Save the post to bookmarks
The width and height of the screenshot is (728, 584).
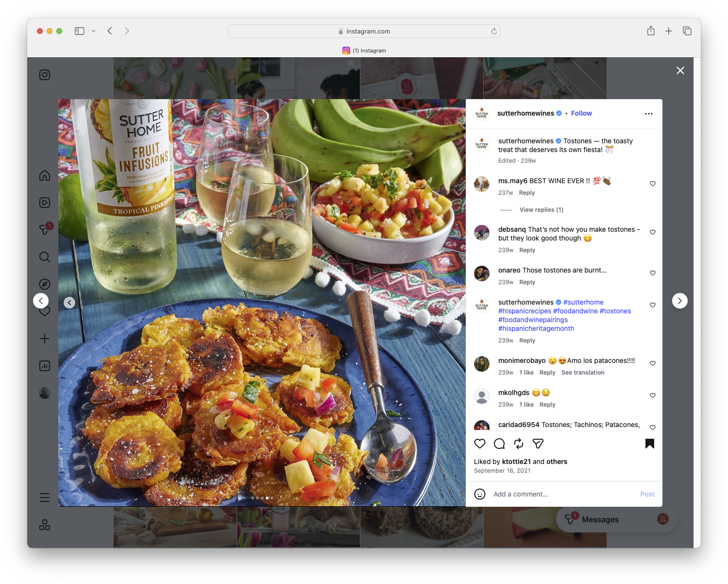[x=650, y=444]
